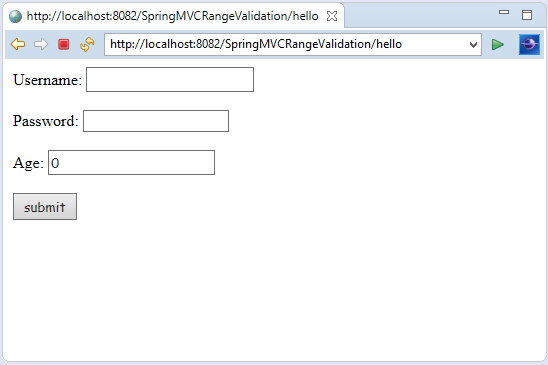The width and height of the screenshot is (548, 365).
Task: Click the submit button
Action: (x=45, y=207)
